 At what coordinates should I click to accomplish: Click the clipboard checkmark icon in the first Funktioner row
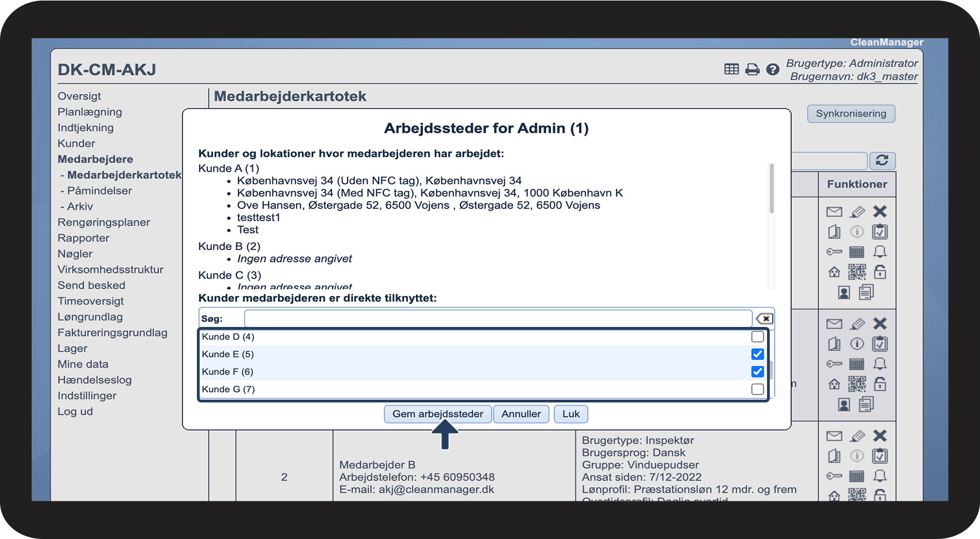click(880, 231)
